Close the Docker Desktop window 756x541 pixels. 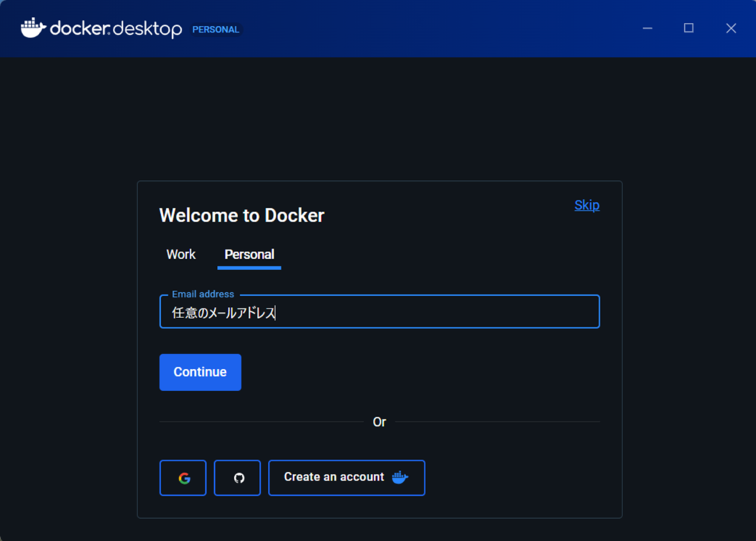click(x=731, y=29)
